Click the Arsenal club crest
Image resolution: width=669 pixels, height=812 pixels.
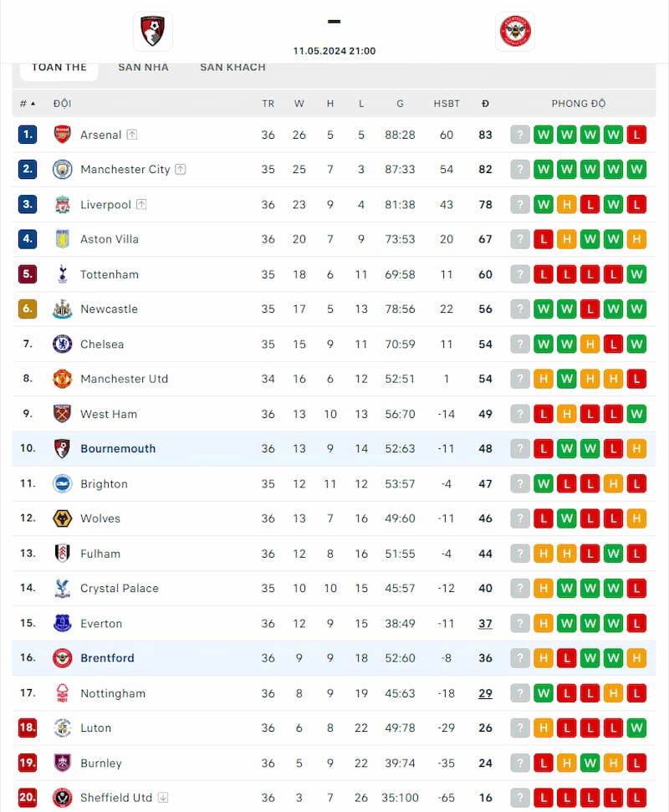(x=63, y=134)
